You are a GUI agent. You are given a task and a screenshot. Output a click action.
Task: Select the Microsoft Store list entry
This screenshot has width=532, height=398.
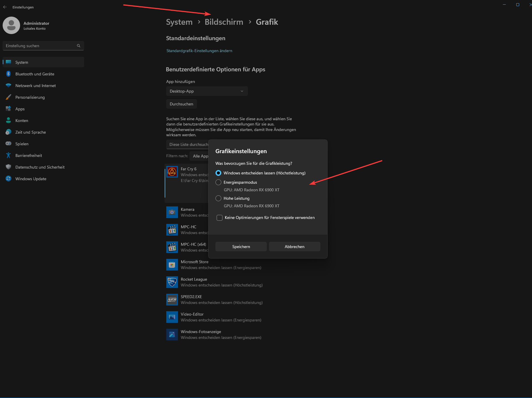point(232,265)
